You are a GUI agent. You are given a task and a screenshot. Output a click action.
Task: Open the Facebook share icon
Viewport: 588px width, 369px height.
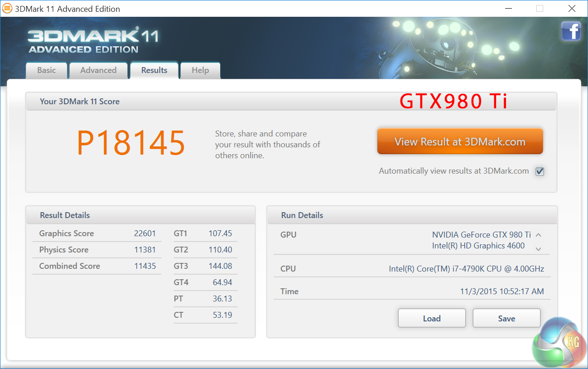coord(571,31)
